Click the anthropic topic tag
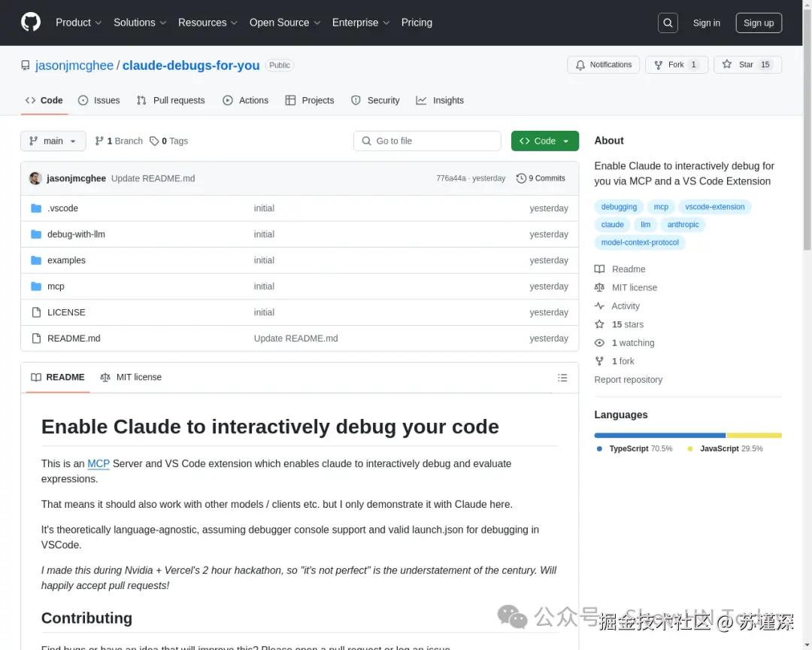The height and width of the screenshot is (650, 812). (683, 224)
